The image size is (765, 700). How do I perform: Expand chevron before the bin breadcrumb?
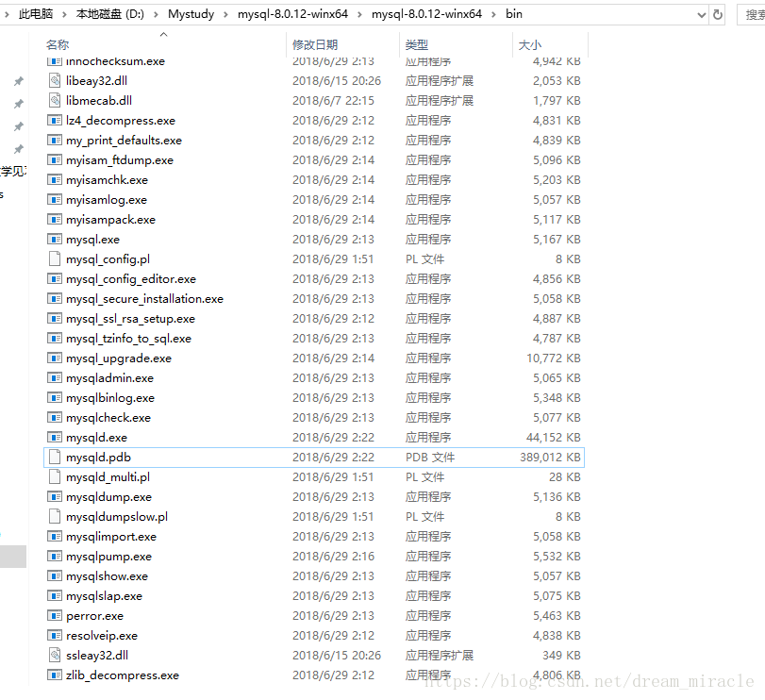tap(493, 15)
